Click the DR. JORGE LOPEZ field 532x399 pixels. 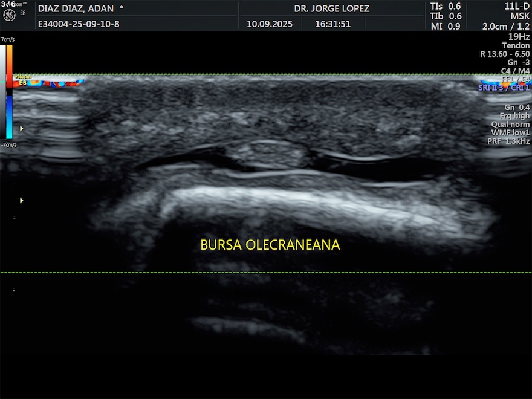point(331,9)
